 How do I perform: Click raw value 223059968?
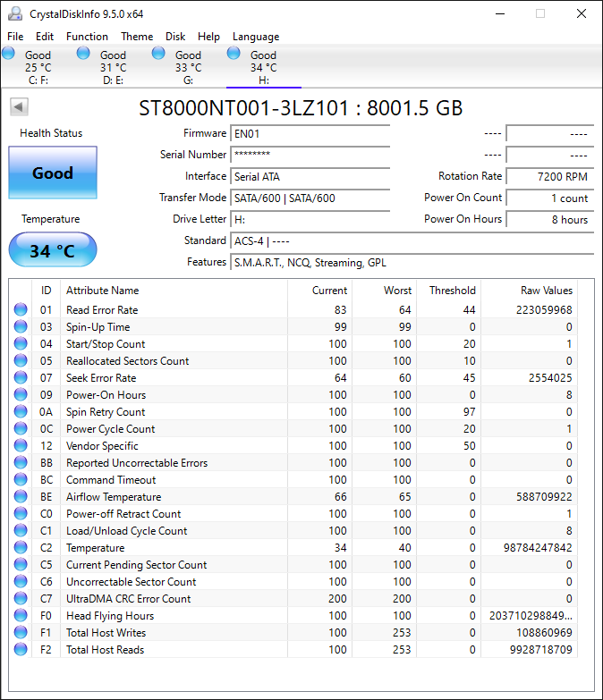pos(544,309)
